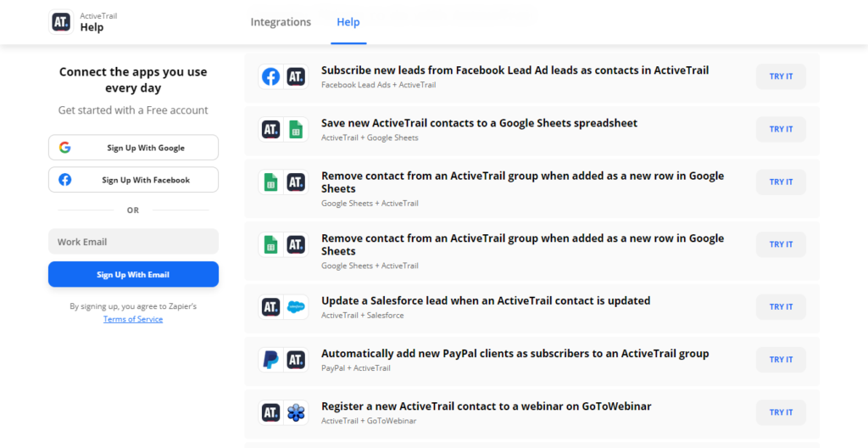Open the Terms of Service link
Viewport: 868px width, 448px height.
[x=133, y=319]
